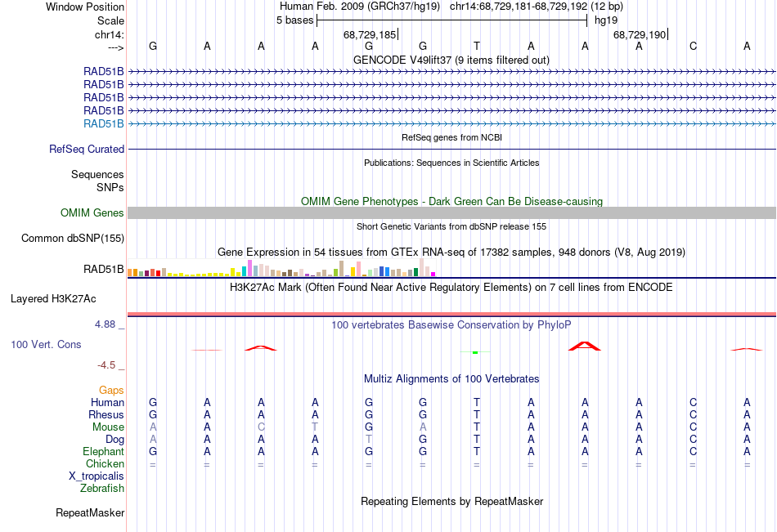777x532 pixels.
Task: Select the Mouse alignment row label
Action: point(108,427)
